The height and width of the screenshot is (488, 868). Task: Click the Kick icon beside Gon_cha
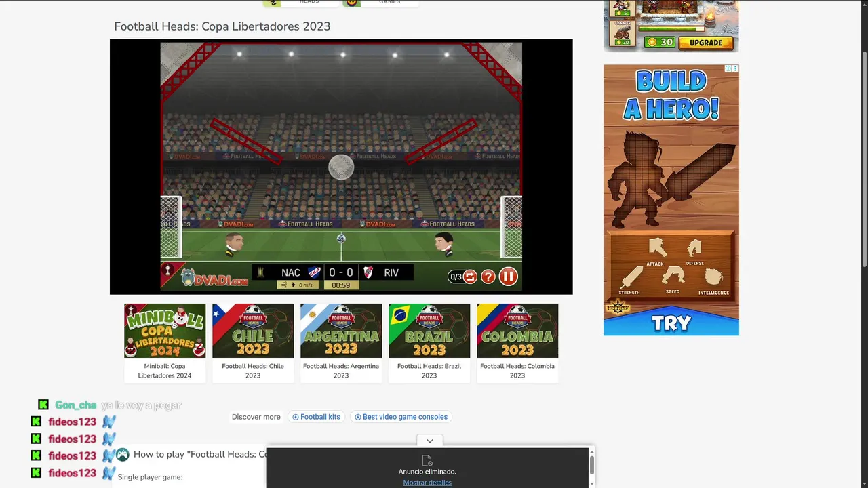[43, 405]
